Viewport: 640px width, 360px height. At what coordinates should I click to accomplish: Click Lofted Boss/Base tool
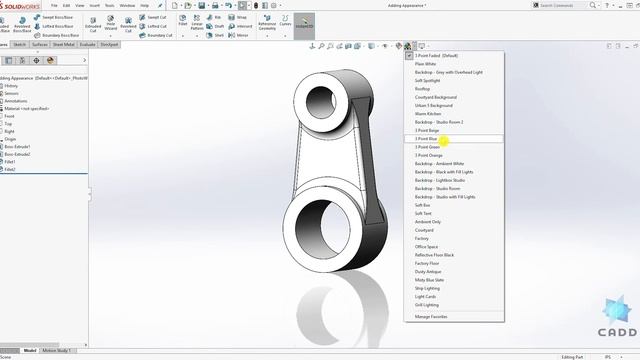(x=53, y=26)
